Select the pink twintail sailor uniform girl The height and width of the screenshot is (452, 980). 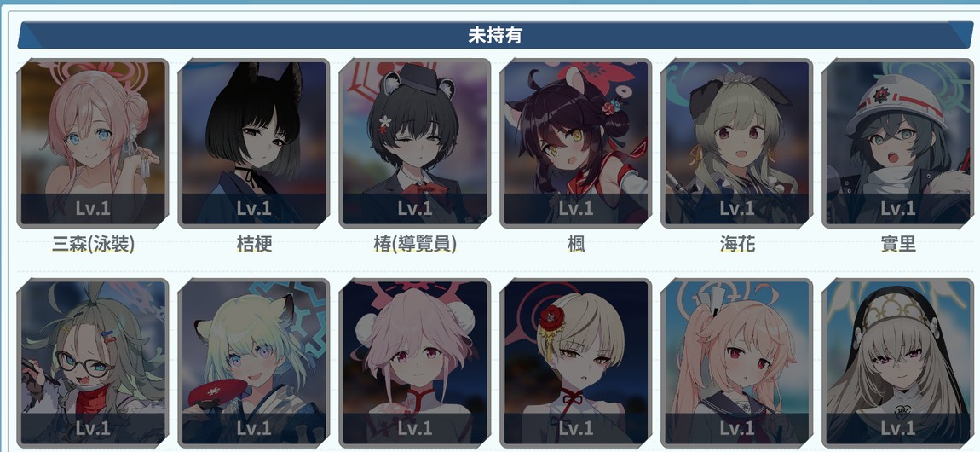pyautogui.click(x=737, y=363)
